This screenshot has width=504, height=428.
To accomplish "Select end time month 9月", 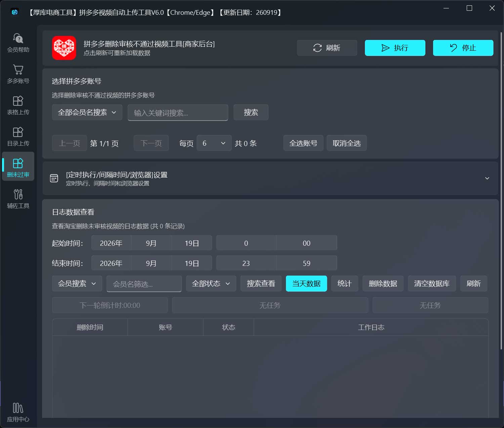I will (151, 263).
